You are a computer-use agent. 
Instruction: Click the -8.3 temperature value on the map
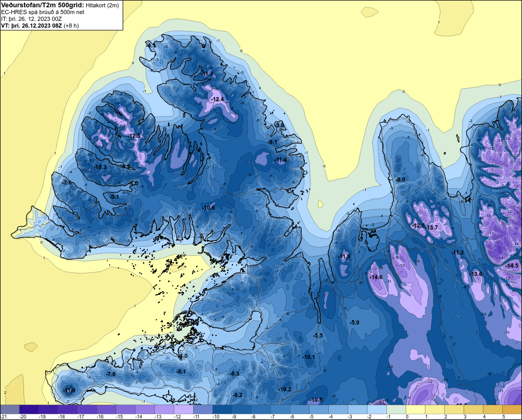pyautogui.click(x=234, y=374)
